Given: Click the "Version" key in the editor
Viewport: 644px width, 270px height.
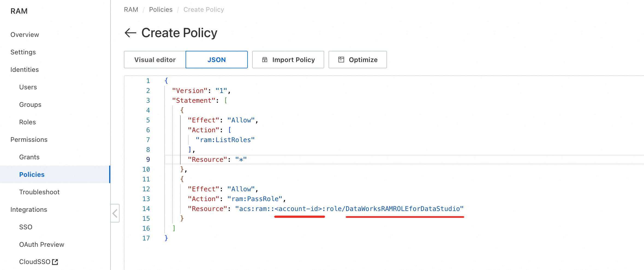Looking at the screenshot, I should click(190, 91).
